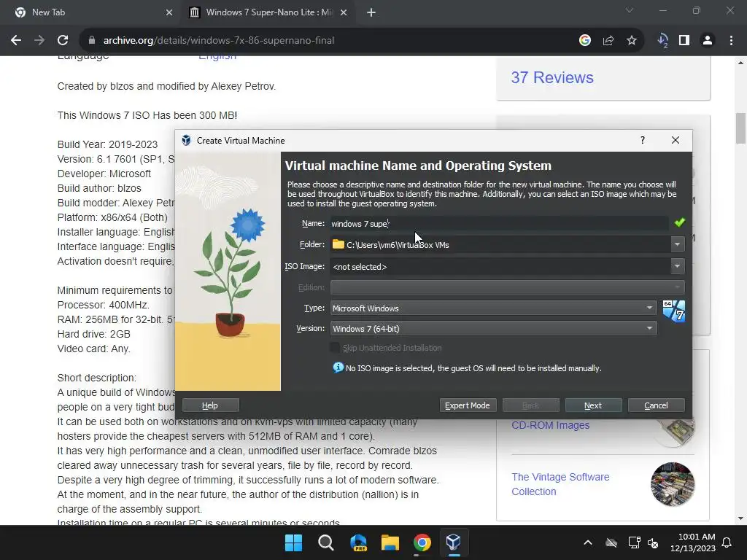Image resolution: width=747 pixels, height=560 pixels.
Task: Open VirtualBox from the taskbar
Action: 454,542
